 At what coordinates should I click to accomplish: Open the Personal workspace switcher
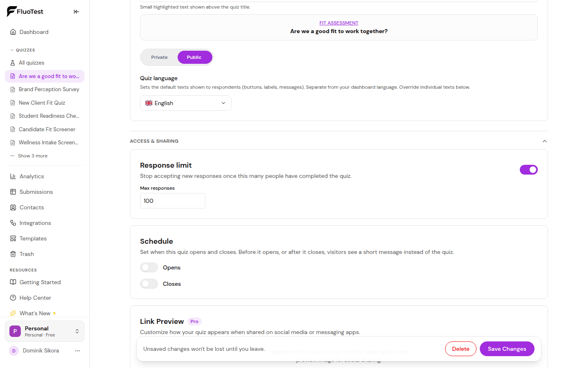click(45, 331)
